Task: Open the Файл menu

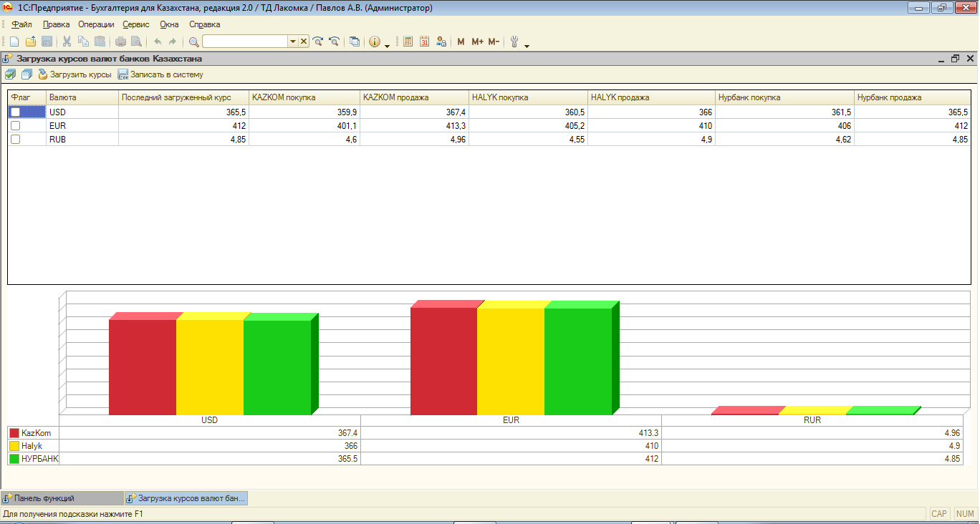Action: (22, 24)
